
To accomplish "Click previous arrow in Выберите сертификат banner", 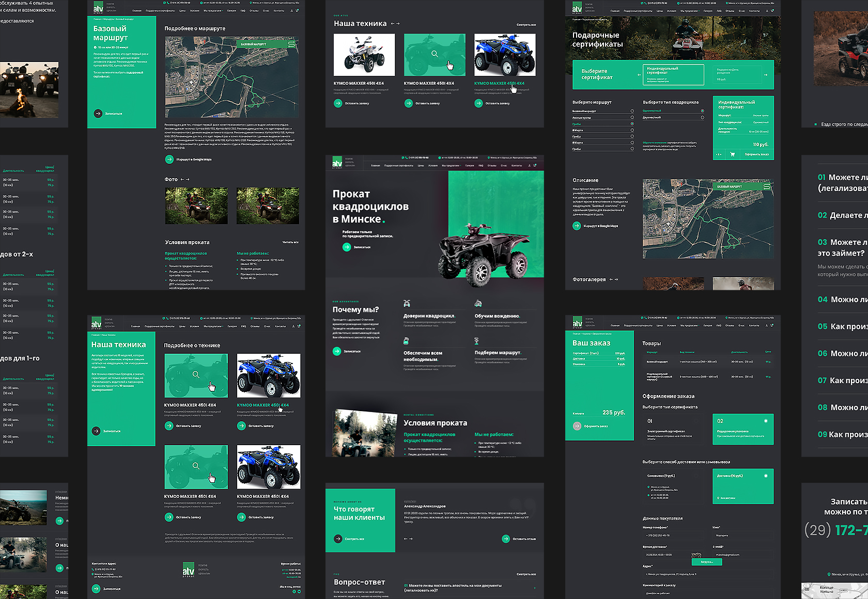I will (639, 75).
